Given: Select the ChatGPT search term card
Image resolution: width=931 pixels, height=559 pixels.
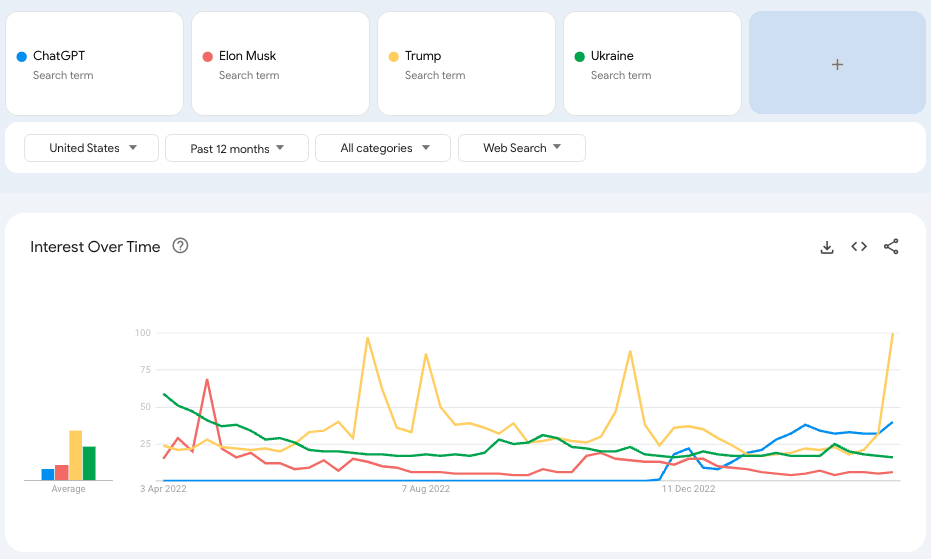Looking at the screenshot, I should (95, 64).
